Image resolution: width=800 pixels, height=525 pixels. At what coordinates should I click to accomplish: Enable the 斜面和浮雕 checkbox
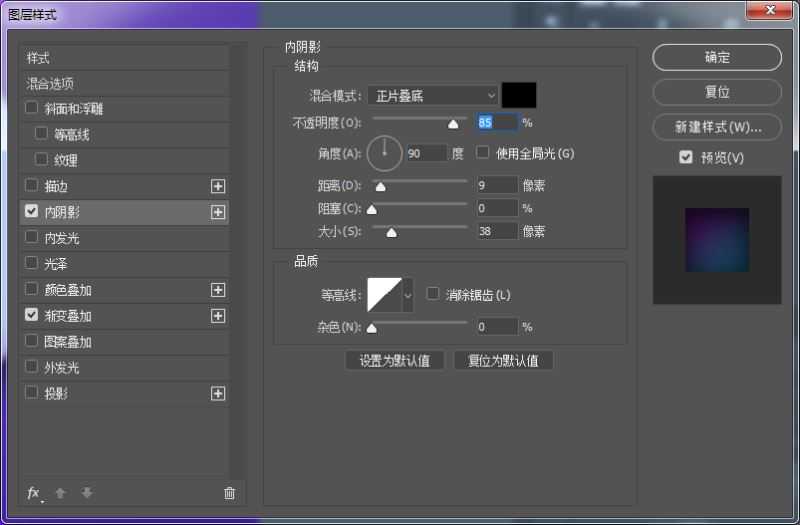pos(32,108)
